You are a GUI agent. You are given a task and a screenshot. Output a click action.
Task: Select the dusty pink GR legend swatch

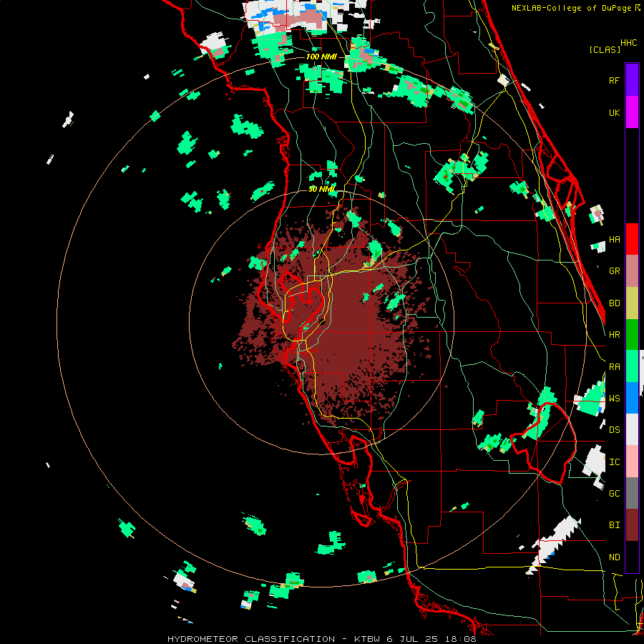[x=632, y=270]
